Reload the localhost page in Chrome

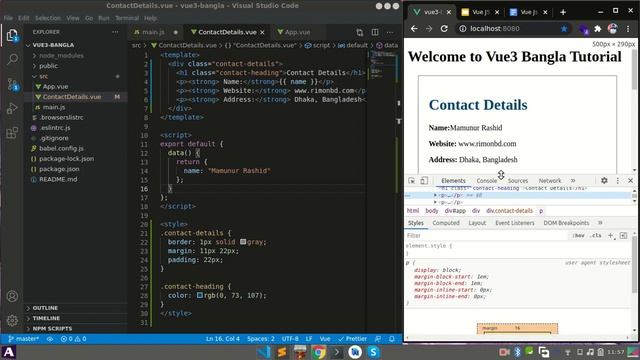pos(444,29)
